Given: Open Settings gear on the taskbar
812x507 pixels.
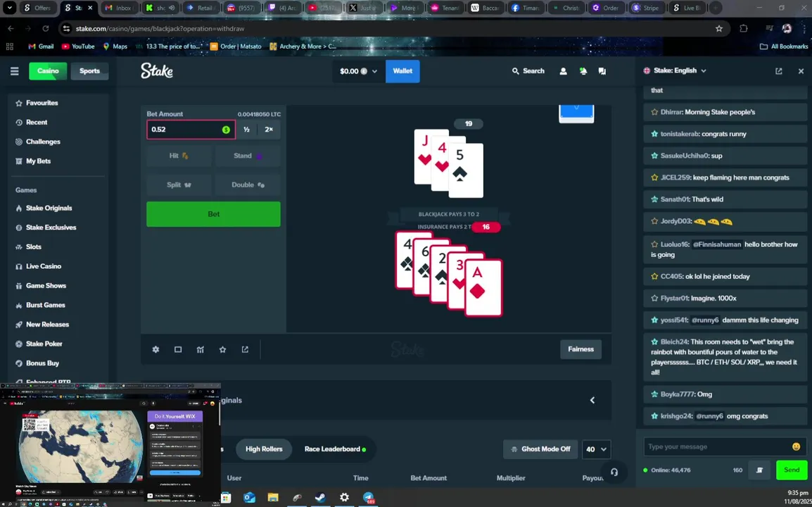Looking at the screenshot, I should [x=344, y=497].
